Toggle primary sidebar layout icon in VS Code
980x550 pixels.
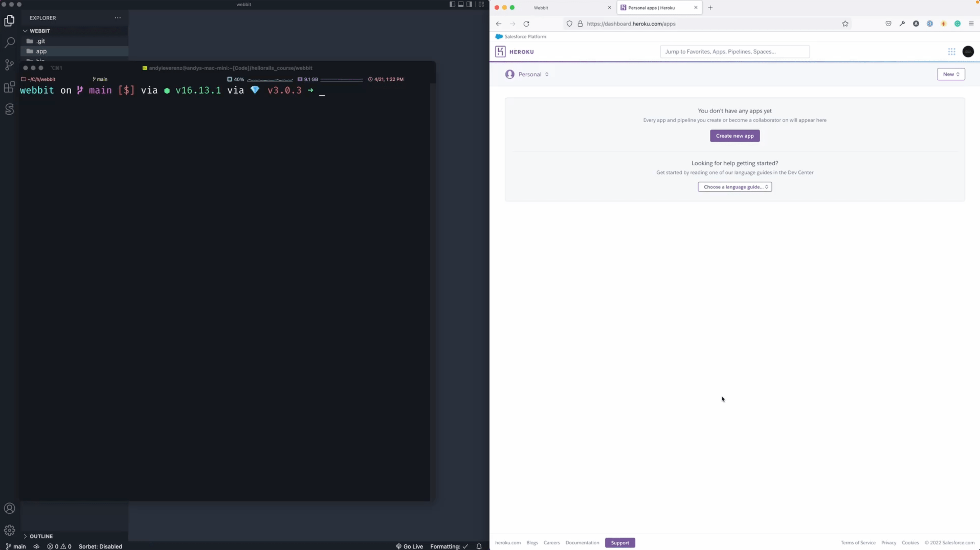pyautogui.click(x=452, y=4)
